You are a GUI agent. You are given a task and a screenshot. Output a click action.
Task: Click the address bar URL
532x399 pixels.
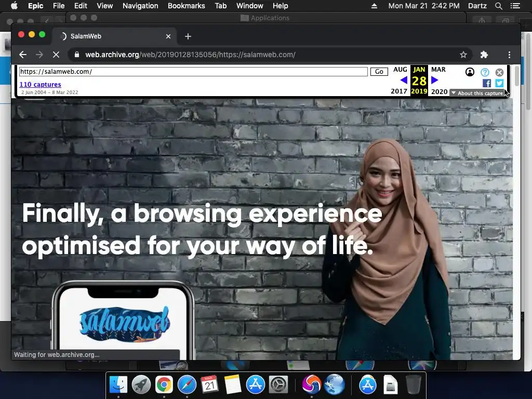190,55
